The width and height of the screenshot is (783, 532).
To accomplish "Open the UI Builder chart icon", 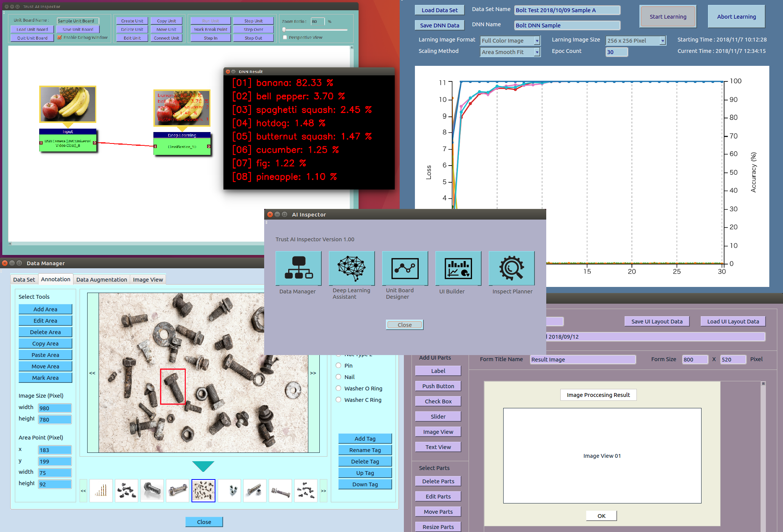I will pyautogui.click(x=458, y=268).
